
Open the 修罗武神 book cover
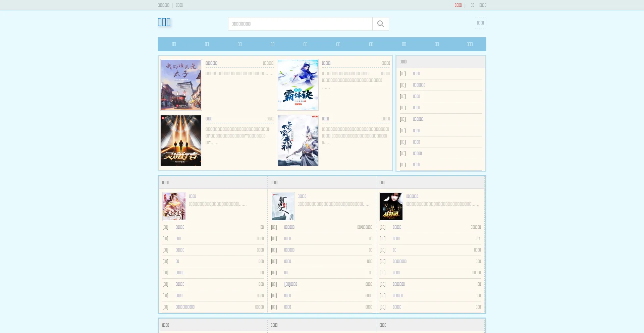298,141
